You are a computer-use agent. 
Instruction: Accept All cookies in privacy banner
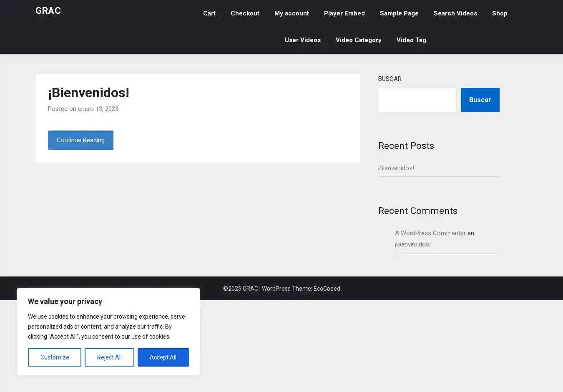(163, 357)
